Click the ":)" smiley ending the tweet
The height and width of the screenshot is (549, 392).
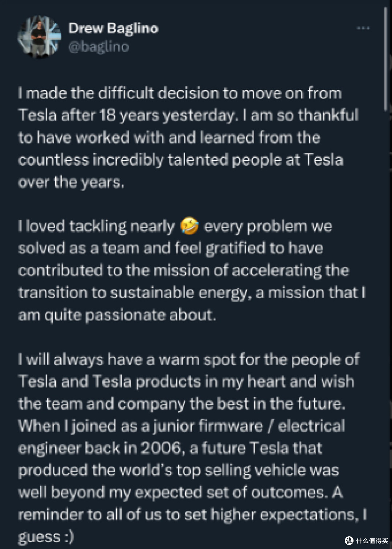click(x=67, y=537)
